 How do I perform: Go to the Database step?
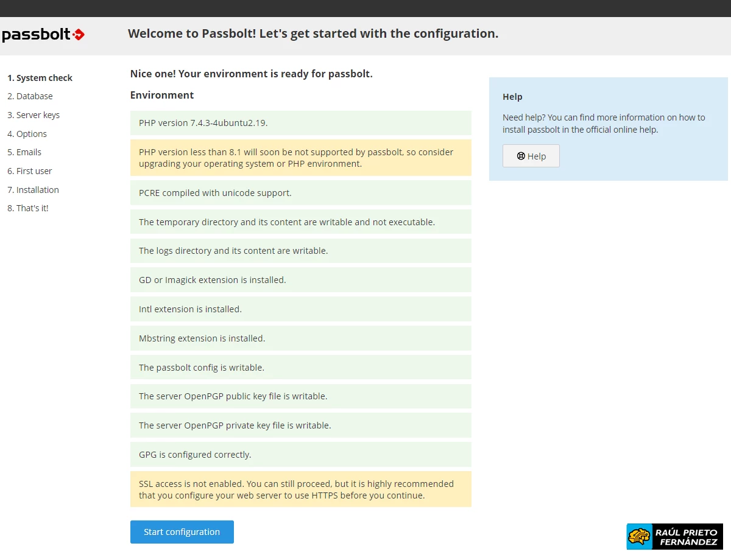[x=30, y=96]
